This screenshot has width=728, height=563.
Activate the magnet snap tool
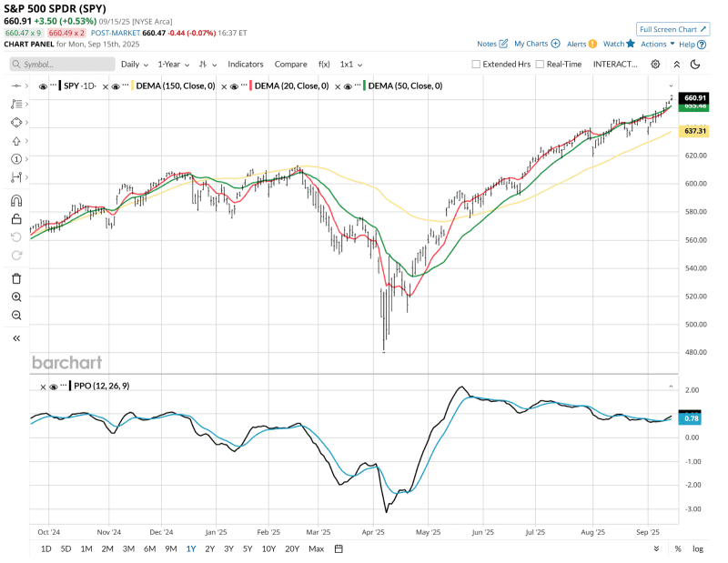tap(16, 201)
